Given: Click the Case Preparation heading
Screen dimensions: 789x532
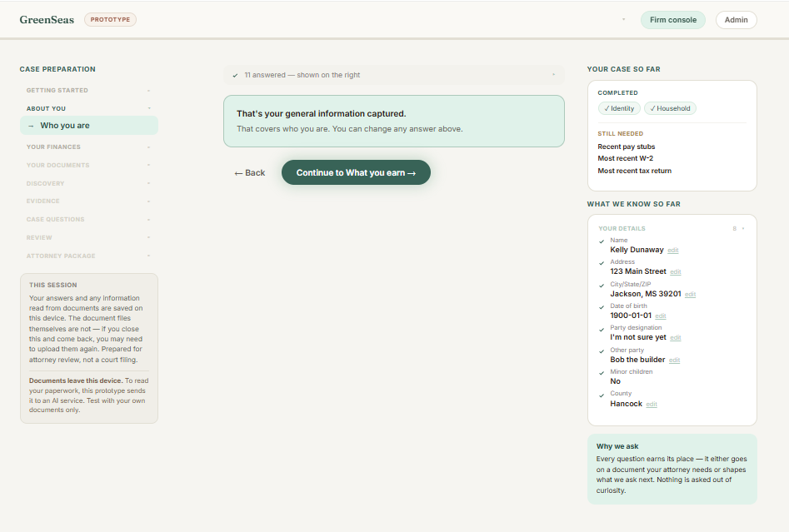Looking at the screenshot, I should [57, 69].
